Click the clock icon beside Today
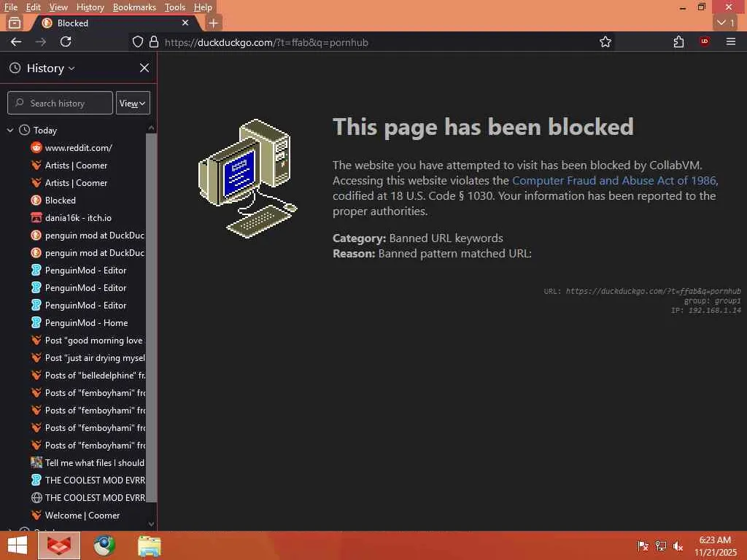Screen dimensions: 747x560 point(24,130)
